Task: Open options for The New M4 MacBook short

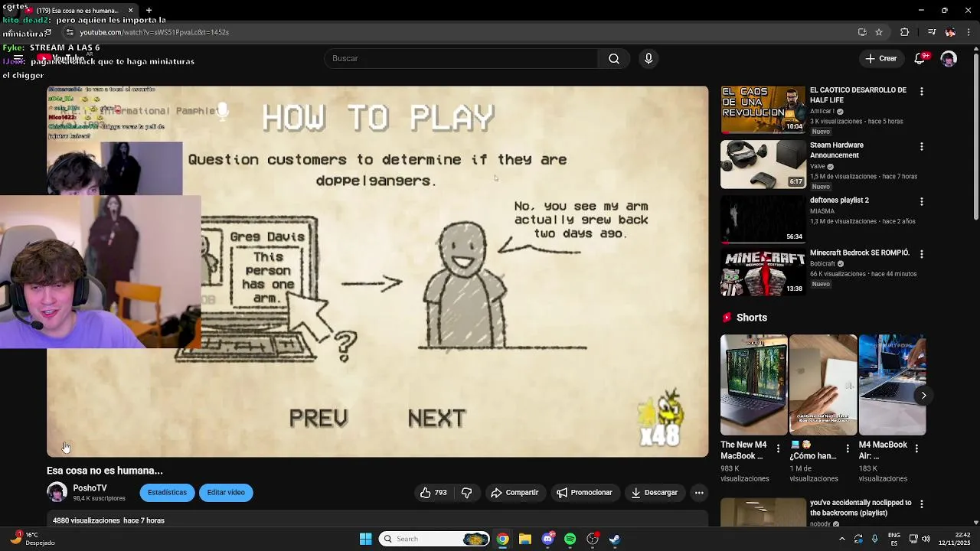Action: tap(778, 448)
